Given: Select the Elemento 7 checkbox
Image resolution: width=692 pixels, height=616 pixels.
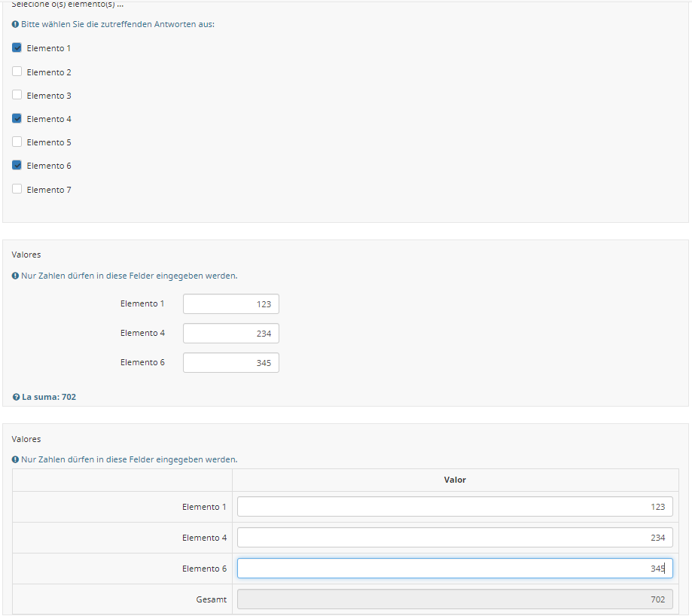Looking at the screenshot, I should pos(17,190).
